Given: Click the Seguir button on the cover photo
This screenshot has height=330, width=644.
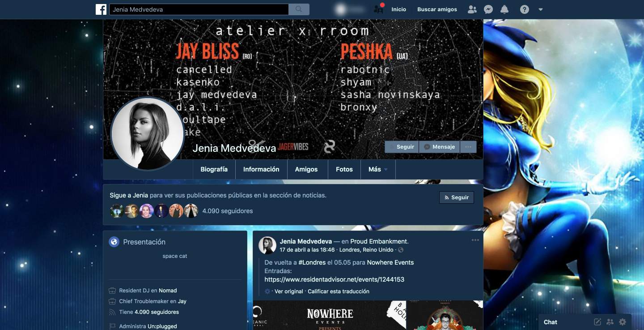Looking at the screenshot, I should click(x=402, y=147).
